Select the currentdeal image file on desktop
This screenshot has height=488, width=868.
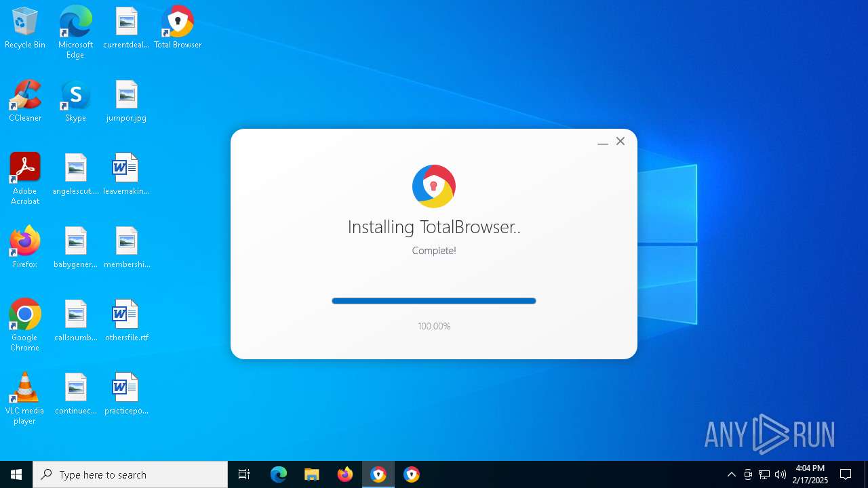coord(126,28)
